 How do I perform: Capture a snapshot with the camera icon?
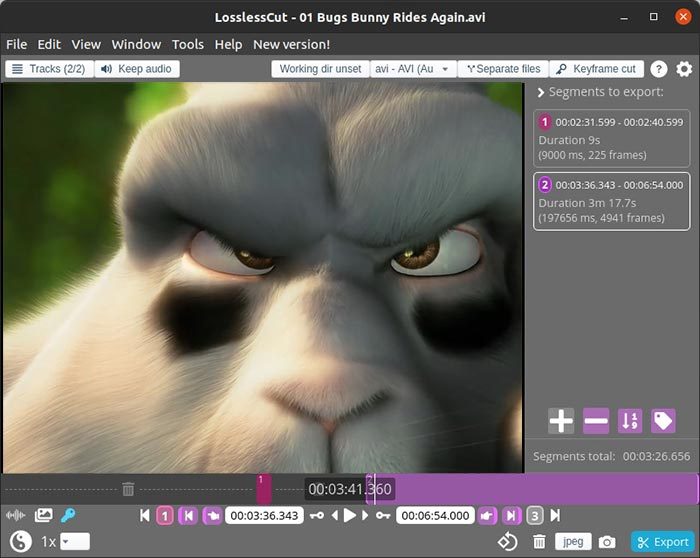(x=607, y=542)
